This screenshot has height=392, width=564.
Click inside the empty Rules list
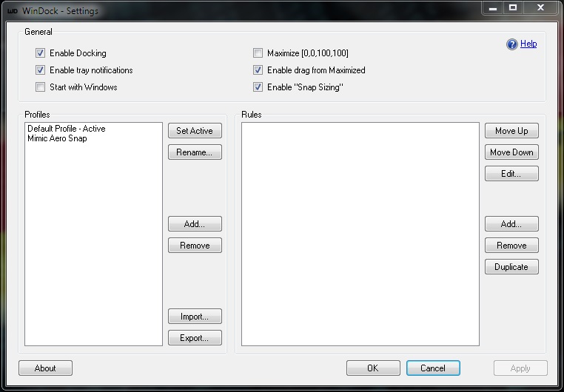pos(360,234)
